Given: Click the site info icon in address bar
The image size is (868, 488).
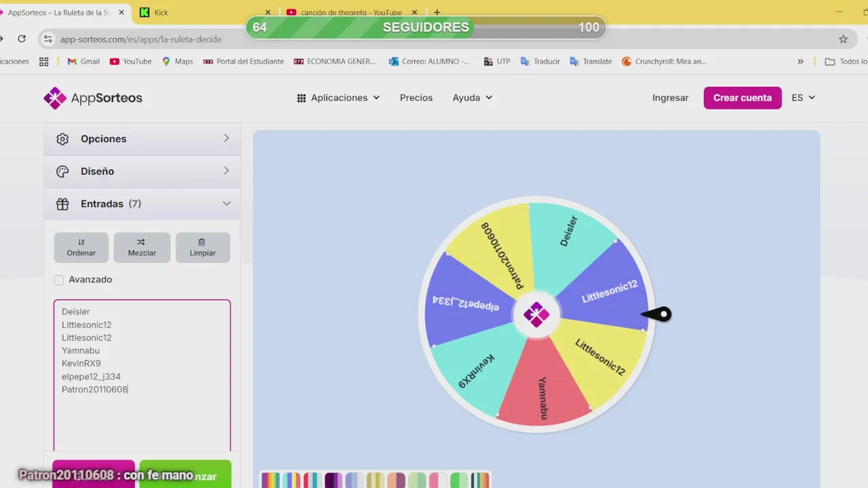Looking at the screenshot, I should point(48,39).
